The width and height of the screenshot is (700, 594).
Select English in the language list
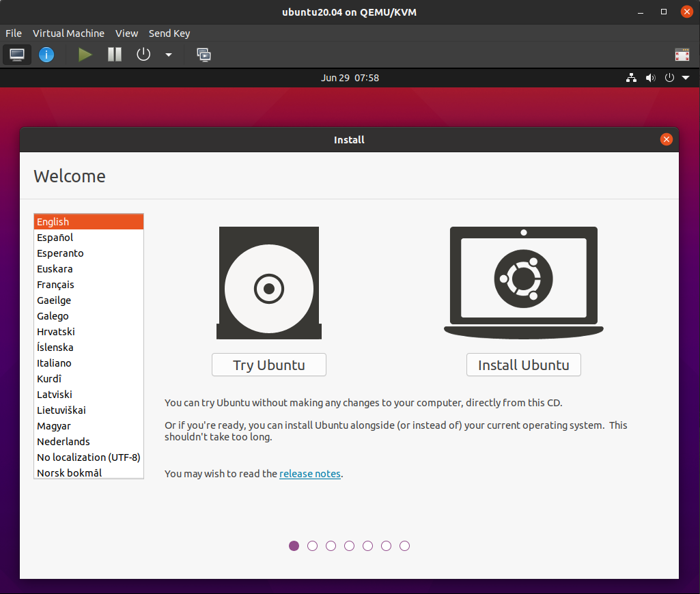click(x=88, y=222)
